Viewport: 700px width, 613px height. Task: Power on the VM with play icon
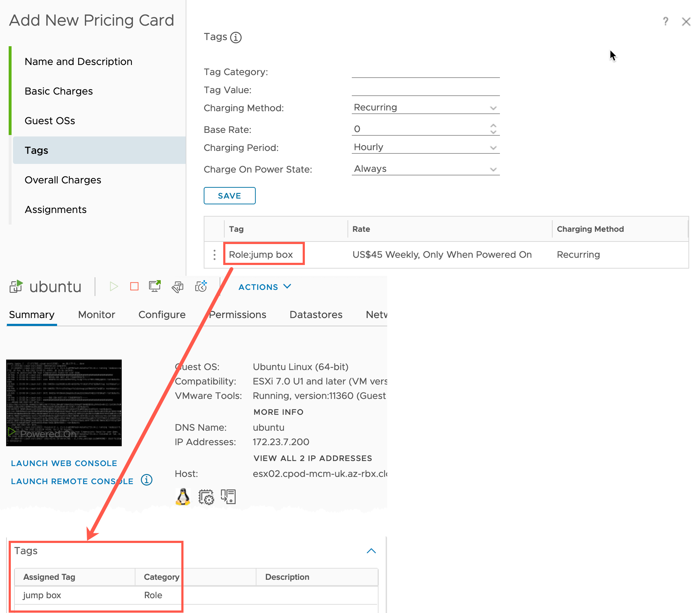point(114,287)
